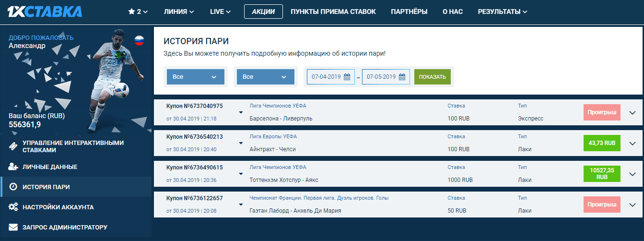Open the first 'Все' filter dropdown
Viewport: 644px width, 241px height.
pos(195,77)
